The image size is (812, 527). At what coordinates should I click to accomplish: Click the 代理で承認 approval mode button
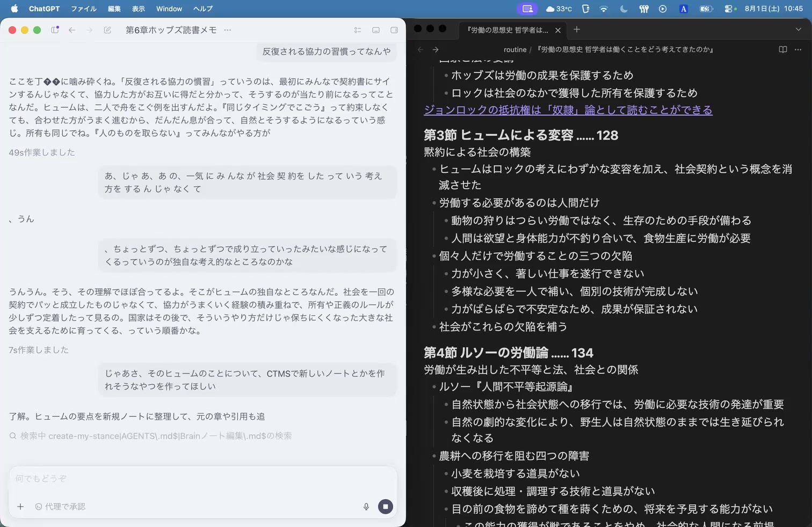click(60, 507)
